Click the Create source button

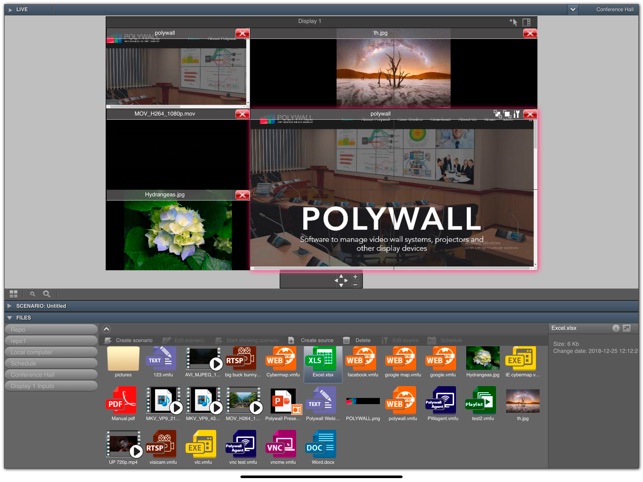tap(311, 340)
